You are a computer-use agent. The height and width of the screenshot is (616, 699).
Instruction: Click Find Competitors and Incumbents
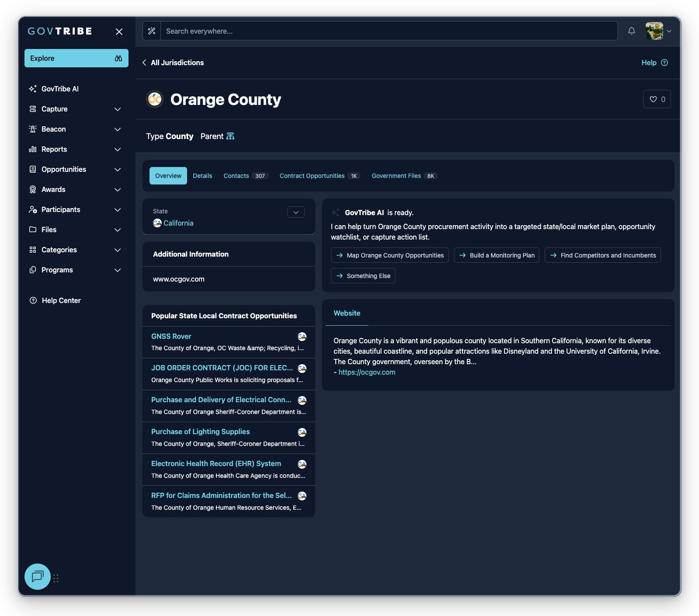(x=603, y=255)
